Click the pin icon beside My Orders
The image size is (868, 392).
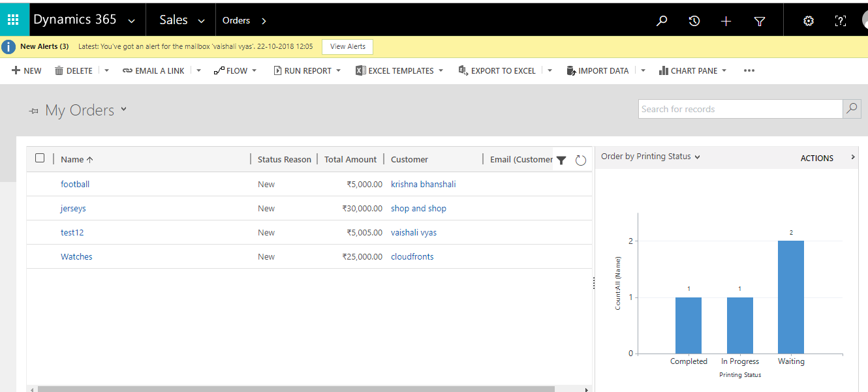(34, 112)
